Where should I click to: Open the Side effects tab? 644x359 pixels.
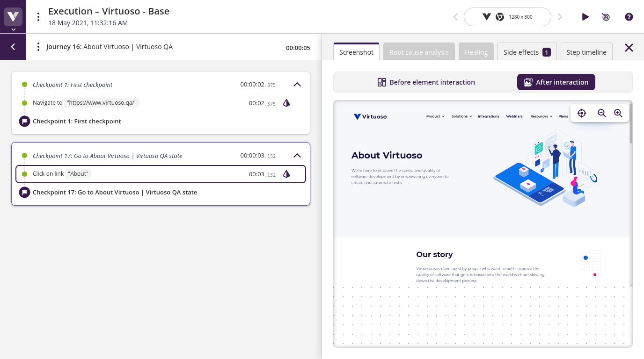[527, 52]
